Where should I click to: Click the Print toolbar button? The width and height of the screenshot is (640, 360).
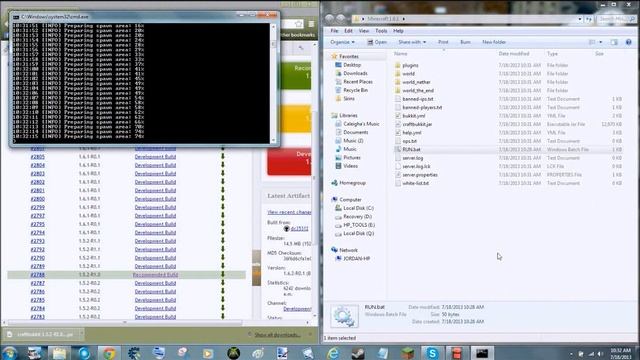tap(443, 42)
